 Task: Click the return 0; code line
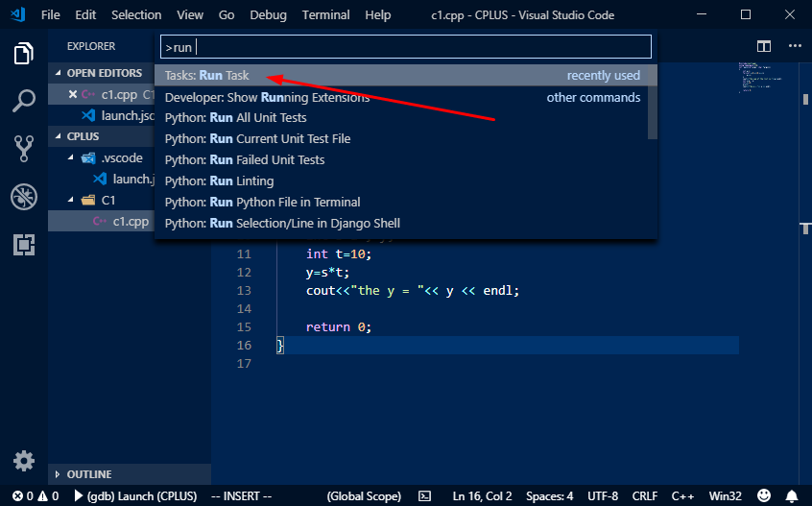[339, 326]
